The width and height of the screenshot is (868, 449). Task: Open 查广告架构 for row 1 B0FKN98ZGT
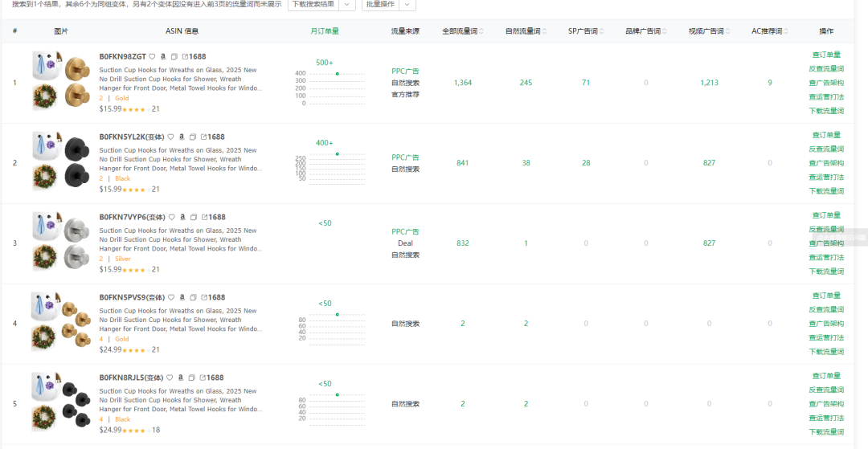pyautogui.click(x=826, y=83)
